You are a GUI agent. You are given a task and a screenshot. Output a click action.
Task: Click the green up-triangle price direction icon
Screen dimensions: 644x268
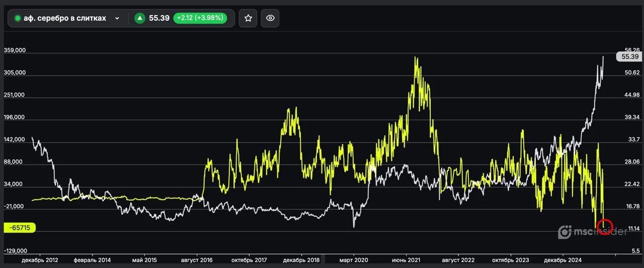pos(139,18)
